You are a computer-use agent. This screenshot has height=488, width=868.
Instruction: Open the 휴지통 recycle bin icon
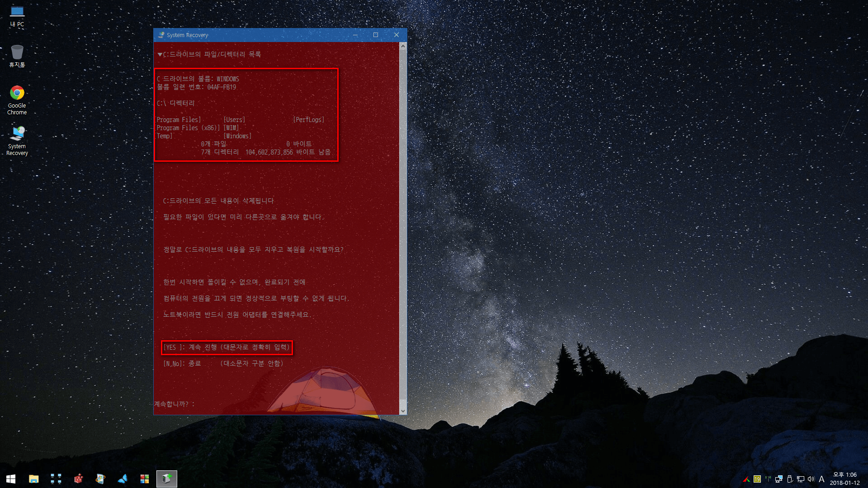pos(17,56)
